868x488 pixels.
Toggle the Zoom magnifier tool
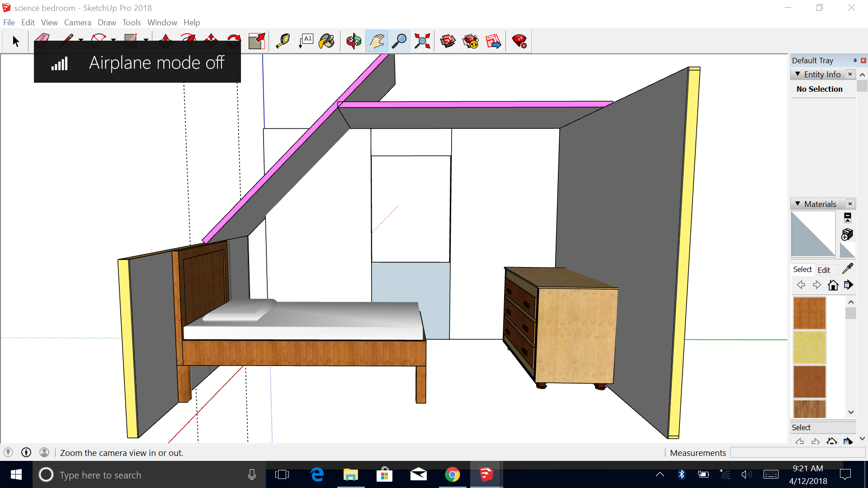point(399,41)
